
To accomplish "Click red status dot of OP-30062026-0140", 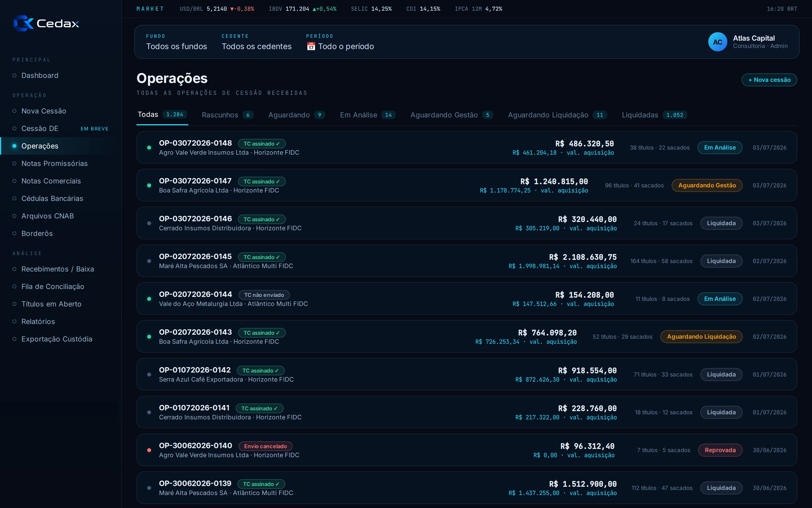I will pyautogui.click(x=149, y=450).
